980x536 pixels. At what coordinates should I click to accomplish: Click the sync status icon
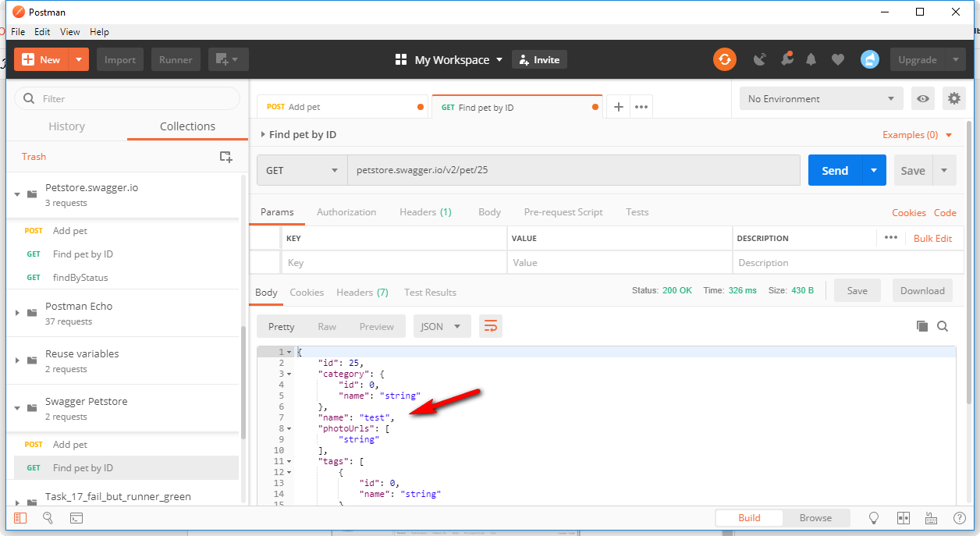(x=725, y=59)
